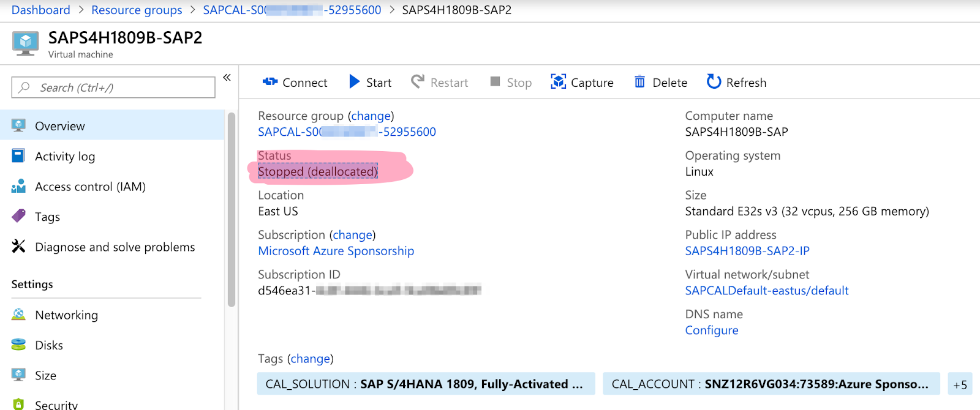Viewport: 980px width, 410px height.
Task: Collapse the left sidebar with chevron
Action: click(227, 77)
